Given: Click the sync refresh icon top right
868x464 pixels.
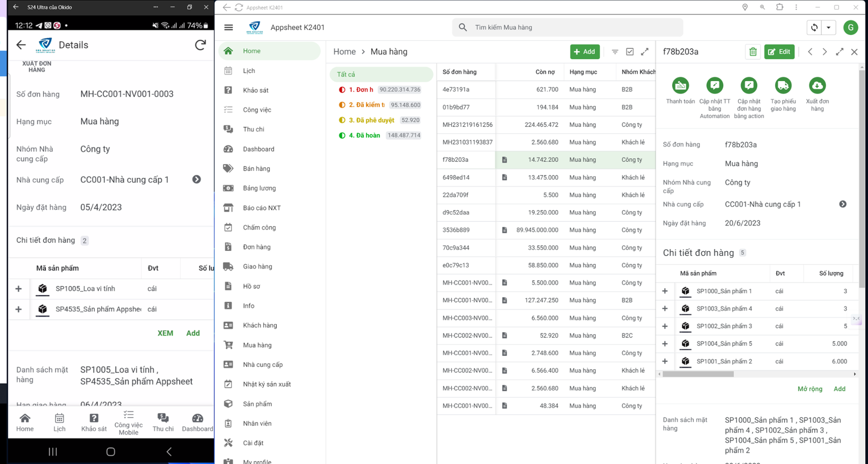Looking at the screenshot, I should (814, 27).
